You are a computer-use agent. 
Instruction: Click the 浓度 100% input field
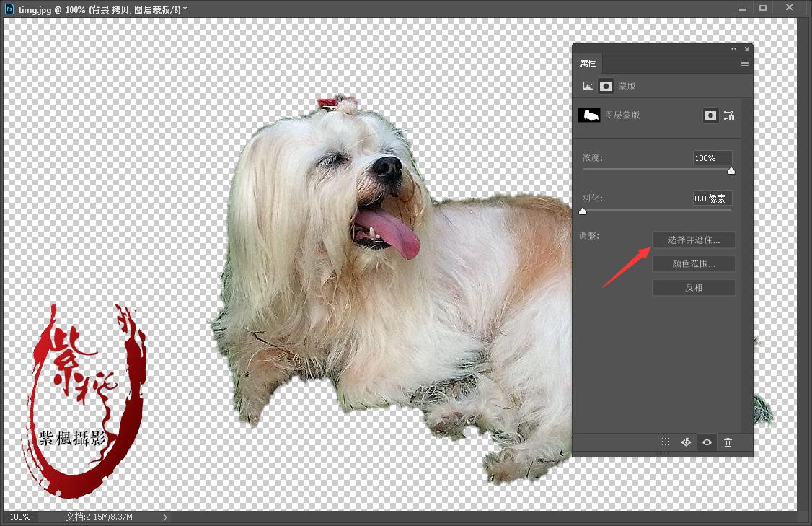point(712,158)
